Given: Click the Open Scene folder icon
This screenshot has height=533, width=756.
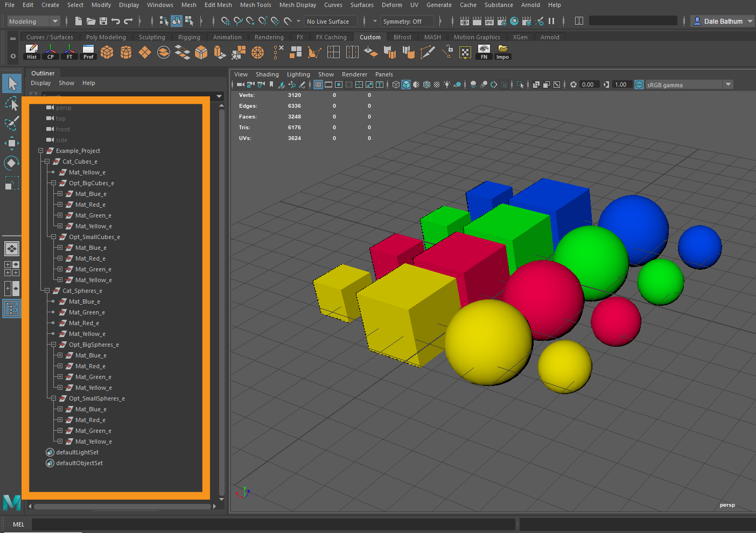Looking at the screenshot, I should (x=91, y=21).
